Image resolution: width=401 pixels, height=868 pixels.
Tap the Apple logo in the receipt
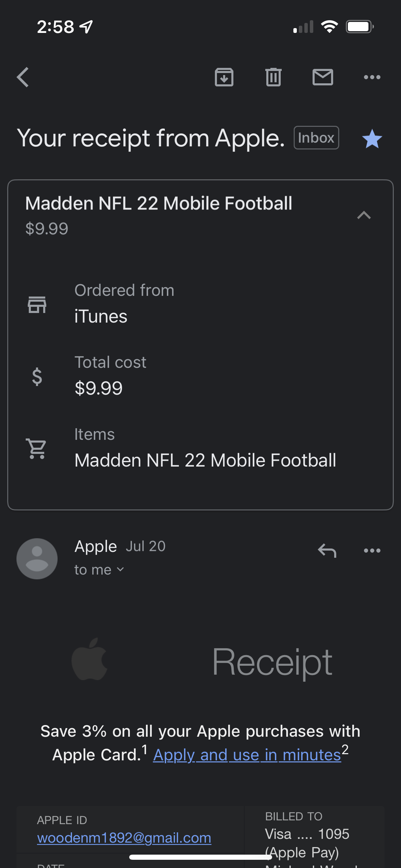pyautogui.click(x=90, y=660)
